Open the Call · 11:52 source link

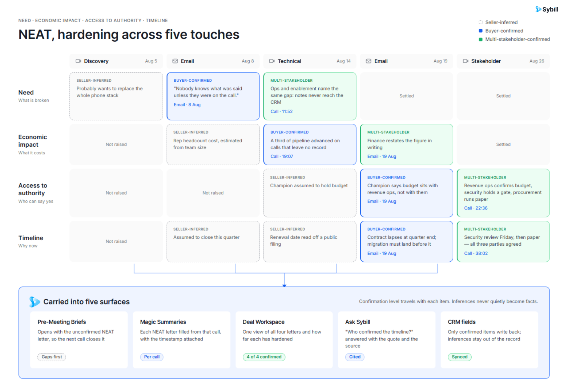[281, 111]
